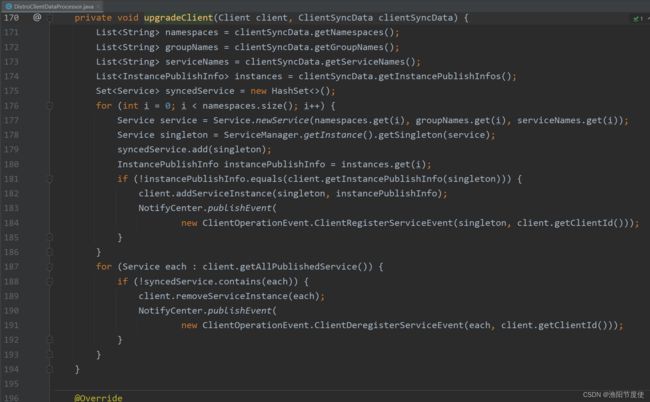Image resolution: width=650 pixels, height=402 pixels.
Task: Click the getServiceNames call on line 173
Action: pos(365,62)
